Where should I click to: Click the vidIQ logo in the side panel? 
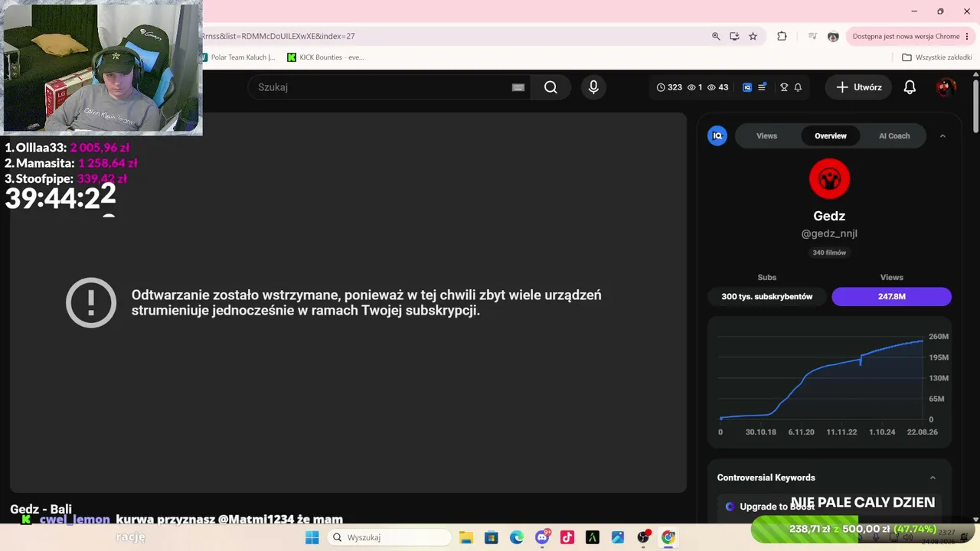717,135
